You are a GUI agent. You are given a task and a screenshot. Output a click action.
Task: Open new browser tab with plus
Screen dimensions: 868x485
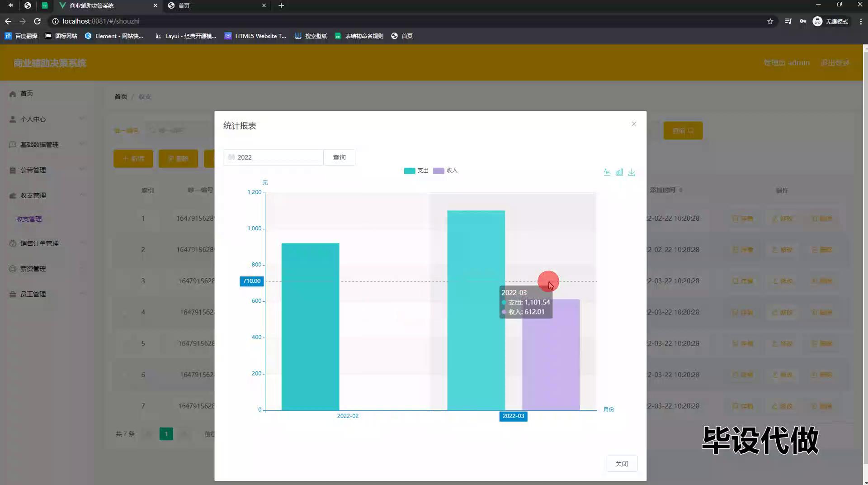point(281,5)
